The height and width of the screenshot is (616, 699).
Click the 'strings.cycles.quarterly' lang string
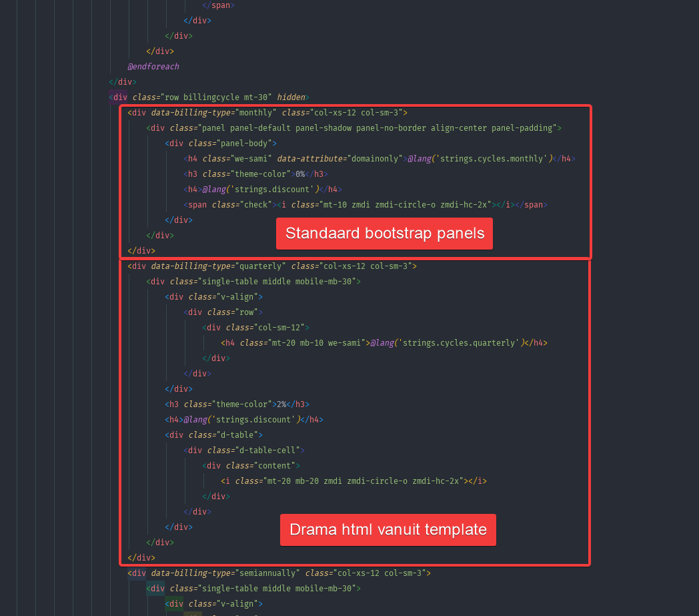click(457, 342)
